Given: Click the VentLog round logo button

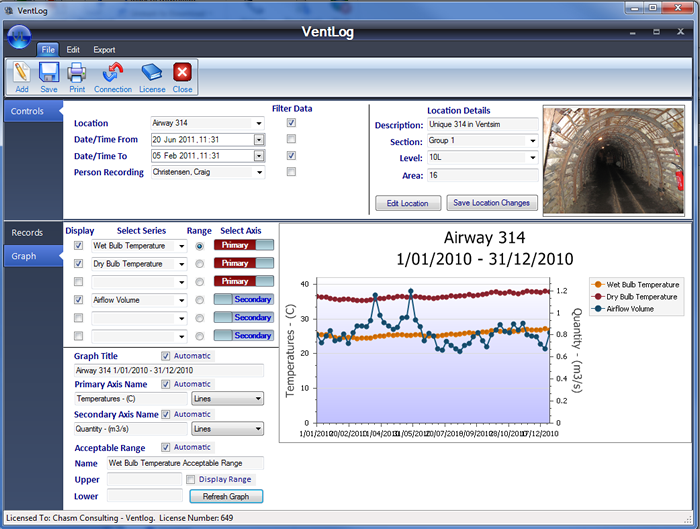Looking at the screenshot, I should (x=19, y=37).
